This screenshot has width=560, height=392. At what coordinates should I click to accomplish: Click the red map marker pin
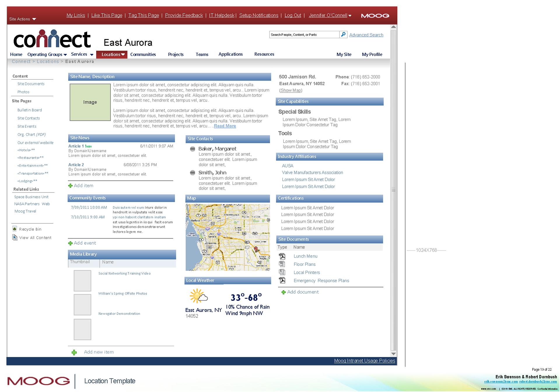tap(256, 249)
